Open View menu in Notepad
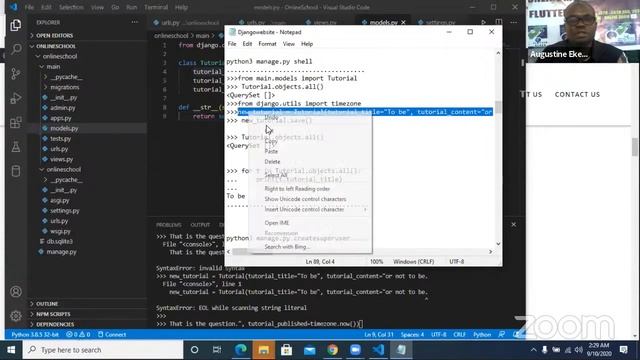 pos(289,44)
